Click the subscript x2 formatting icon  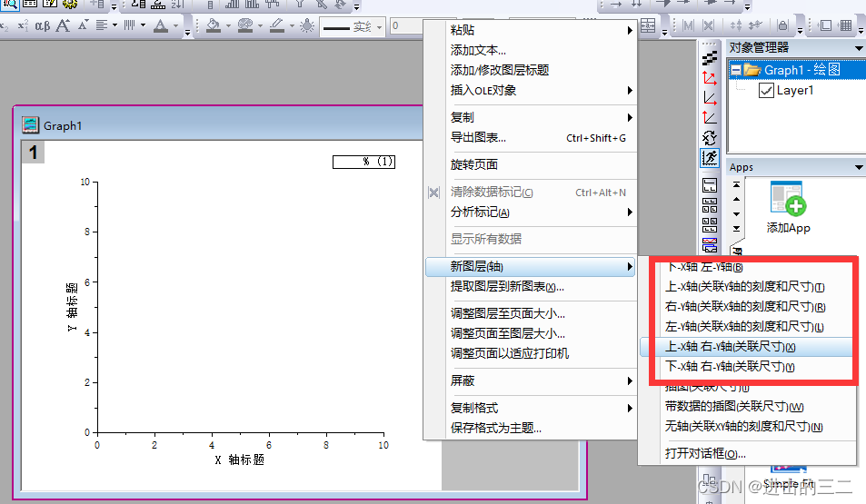click(5, 26)
